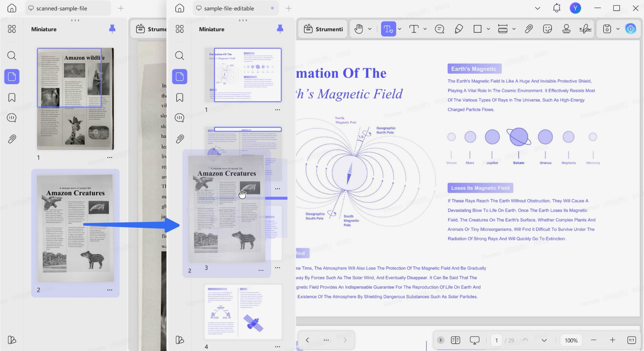Image resolution: width=644 pixels, height=351 pixels.
Task: Open the user account avatar Y
Action: click(575, 8)
